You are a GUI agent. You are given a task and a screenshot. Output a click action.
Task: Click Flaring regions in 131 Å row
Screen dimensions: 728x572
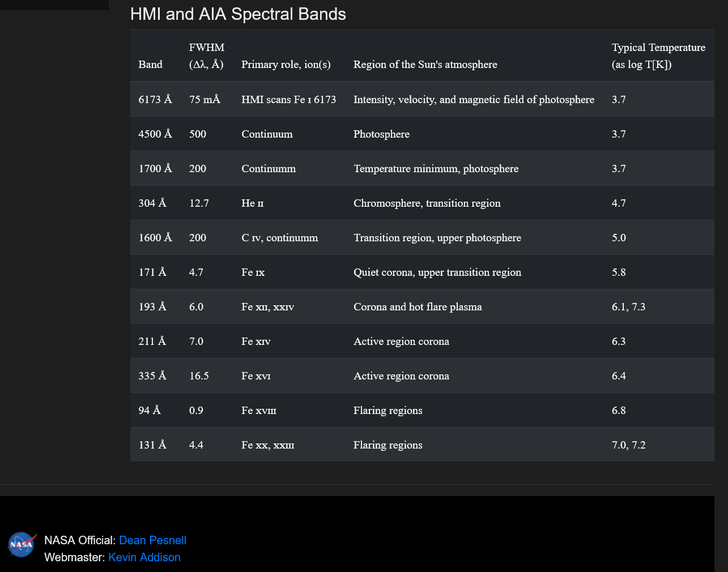click(388, 445)
